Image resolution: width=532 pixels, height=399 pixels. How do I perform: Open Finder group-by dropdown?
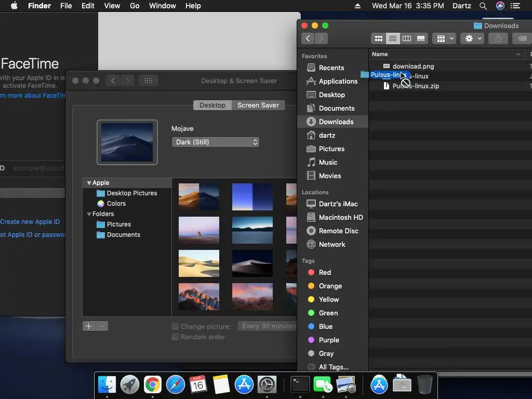pyautogui.click(x=444, y=38)
